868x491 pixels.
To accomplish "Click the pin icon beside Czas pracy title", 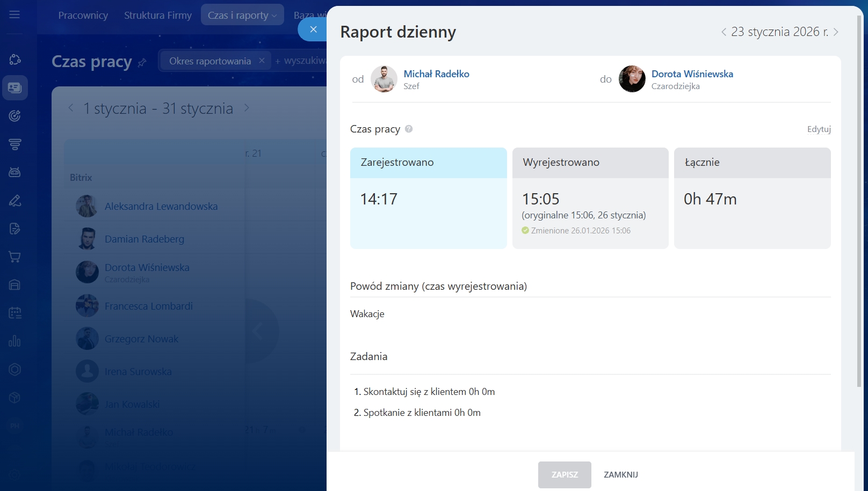I will pyautogui.click(x=142, y=63).
